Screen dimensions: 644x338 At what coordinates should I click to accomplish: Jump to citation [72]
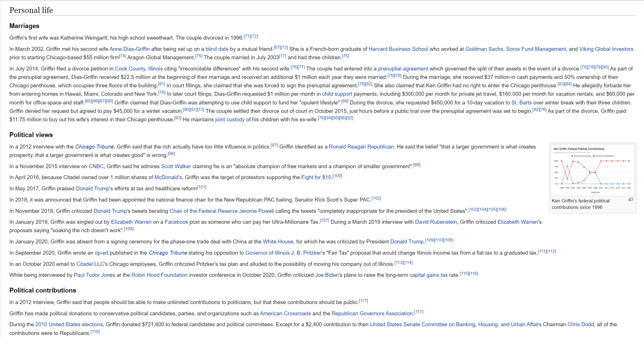254,36
